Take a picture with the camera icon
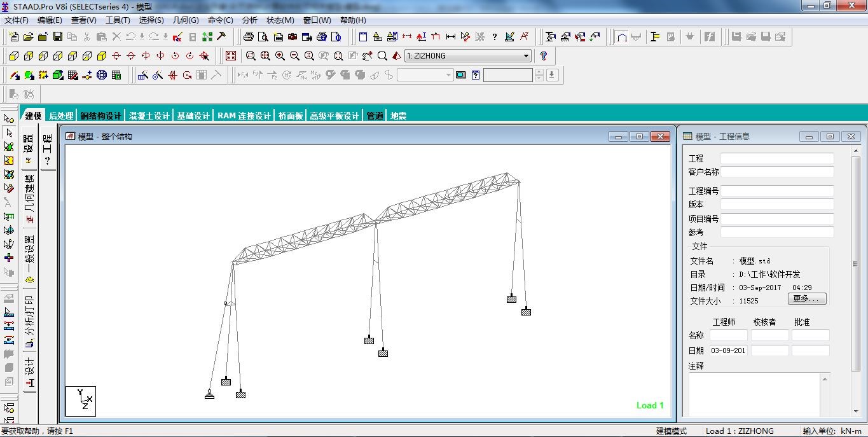 click(x=293, y=37)
